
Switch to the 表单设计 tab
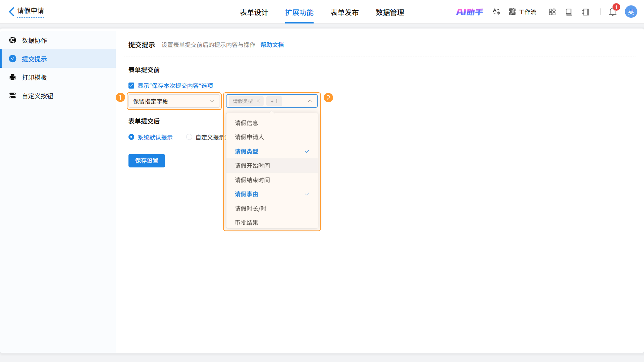tap(254, 13)
